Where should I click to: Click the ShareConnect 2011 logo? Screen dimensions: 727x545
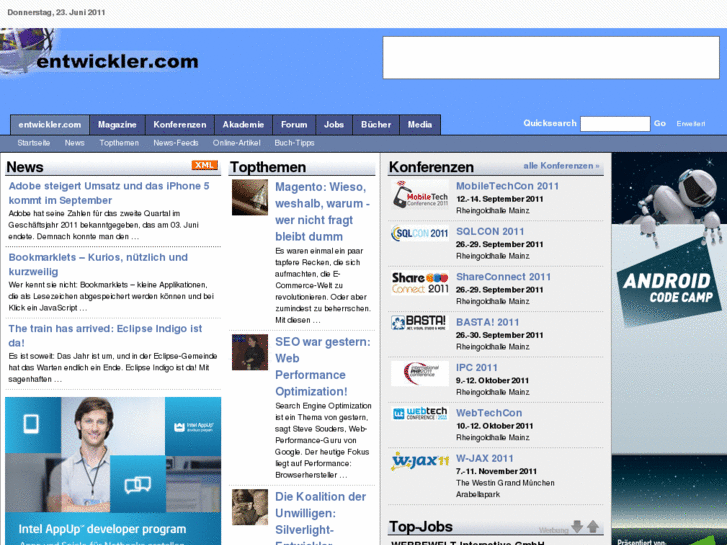tap(420, 283)
